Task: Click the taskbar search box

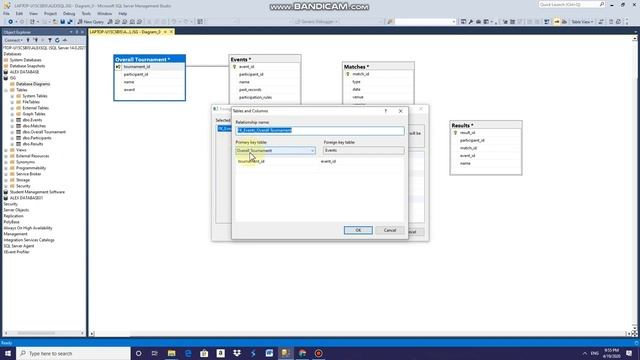Action: coord(73,353)
